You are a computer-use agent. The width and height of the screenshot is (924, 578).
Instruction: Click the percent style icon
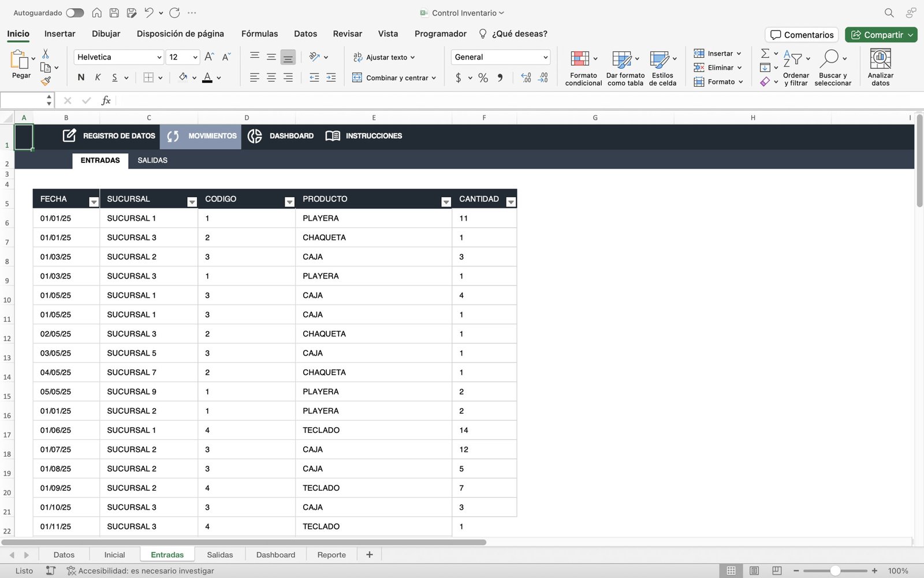483,77
